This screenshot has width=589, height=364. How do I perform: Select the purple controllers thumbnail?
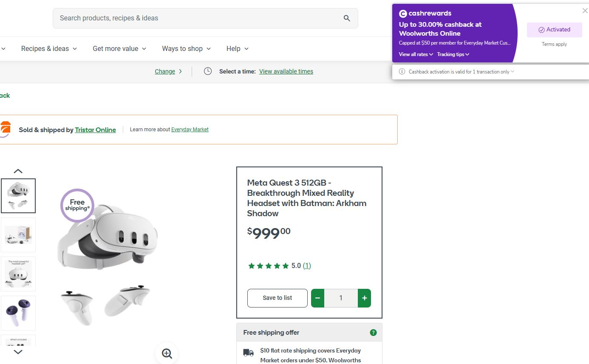point(18,313)
